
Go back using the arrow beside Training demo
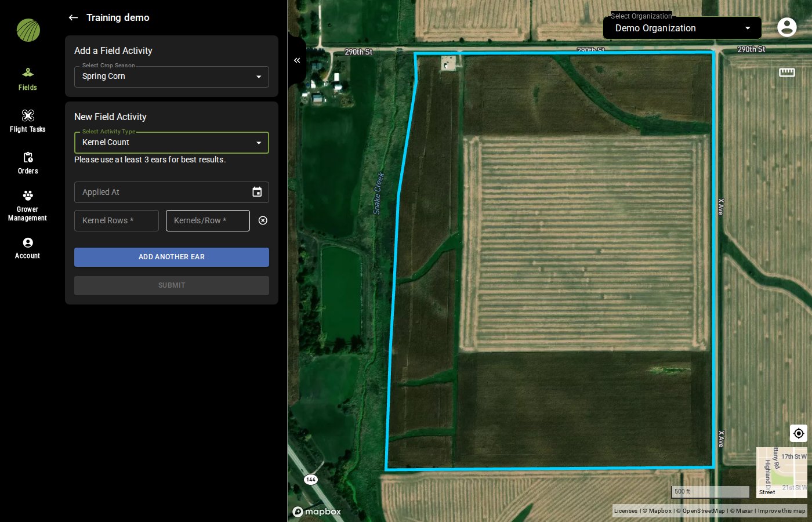point(73,17)
